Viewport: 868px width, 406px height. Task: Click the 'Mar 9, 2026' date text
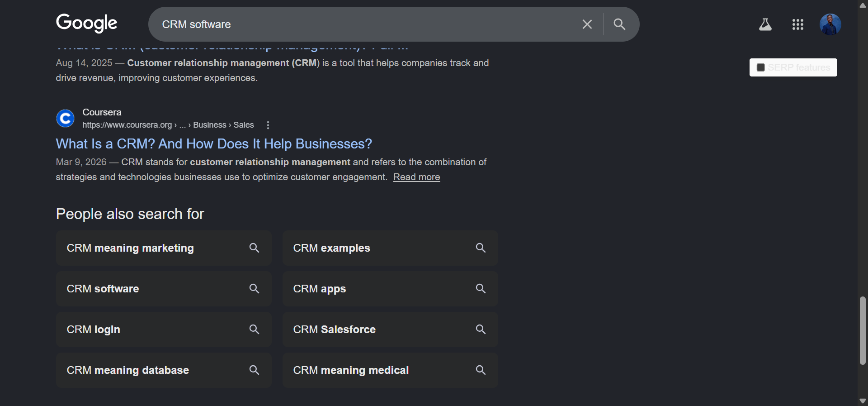pyautogui.click(x=81, y=162)
